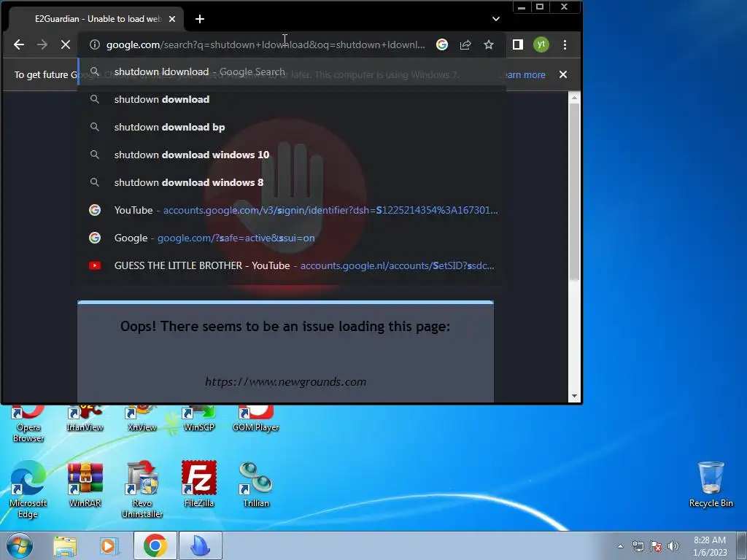Open a new tab with the plus button
This screenshot has height=560, width=747.
point(200,19)
